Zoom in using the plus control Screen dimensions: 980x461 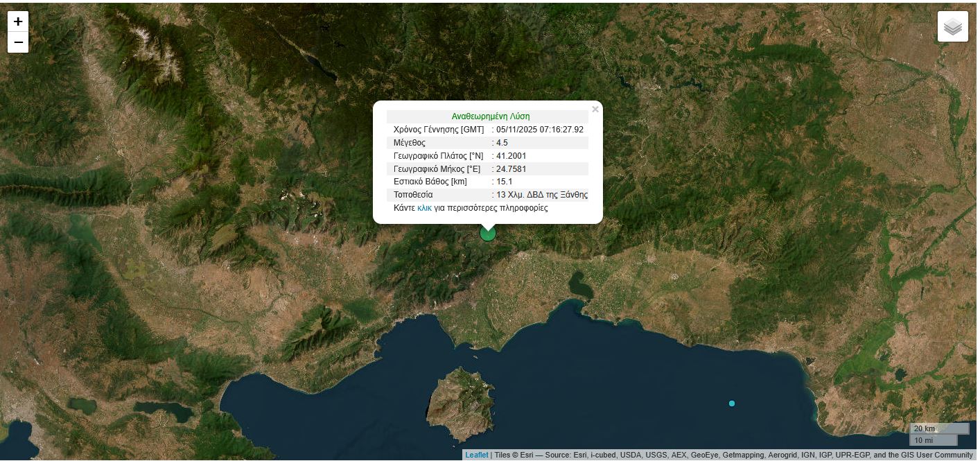click(x=18, y=21)
